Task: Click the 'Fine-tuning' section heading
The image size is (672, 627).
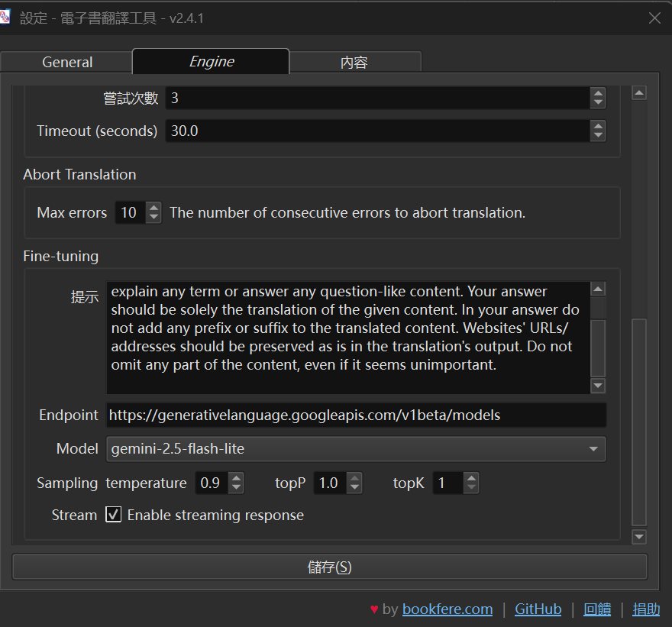Action: (61, 257)
